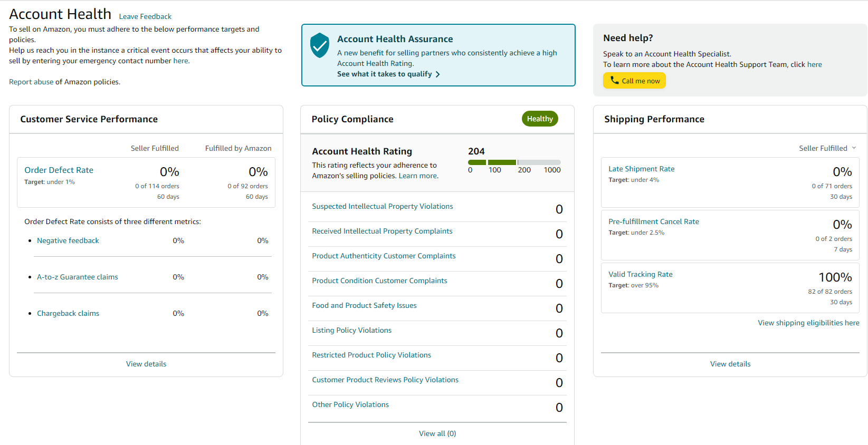Click the Account Health page title
868x445 pixels.
(60, 14)
